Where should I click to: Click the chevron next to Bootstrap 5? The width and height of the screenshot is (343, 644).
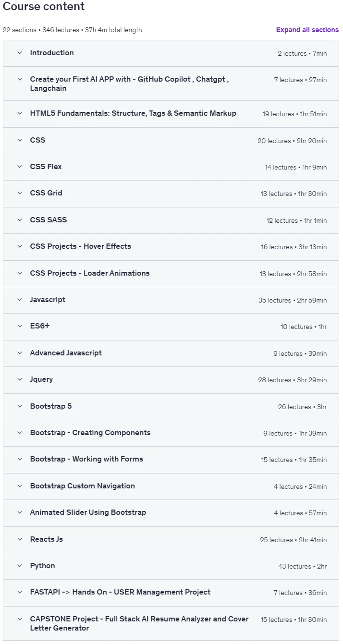coord(20,406)
